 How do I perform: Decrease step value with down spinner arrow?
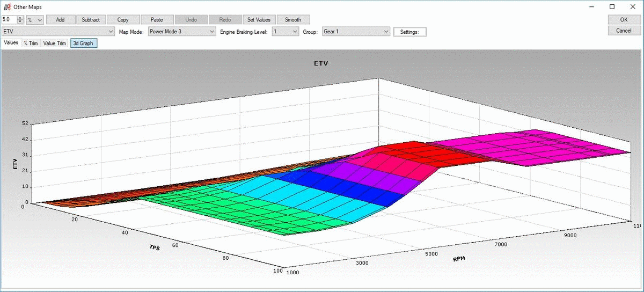point(20,22)
